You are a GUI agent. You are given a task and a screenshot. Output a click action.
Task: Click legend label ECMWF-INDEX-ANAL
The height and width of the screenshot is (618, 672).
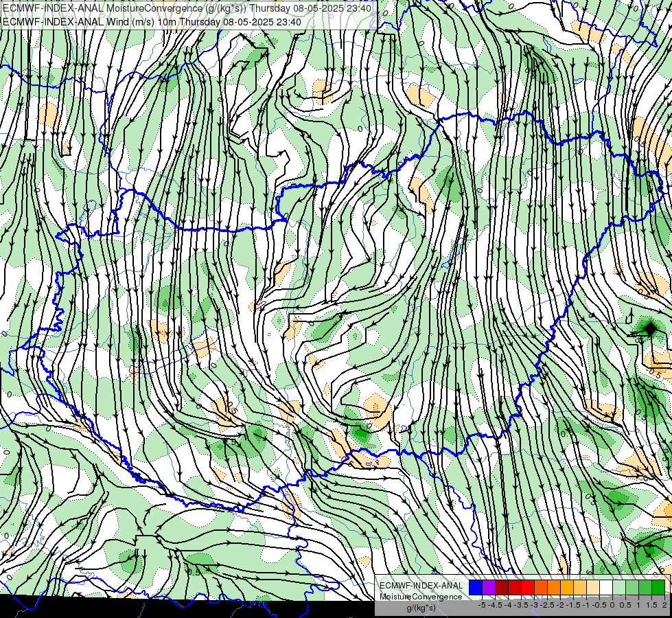[421, 586]
